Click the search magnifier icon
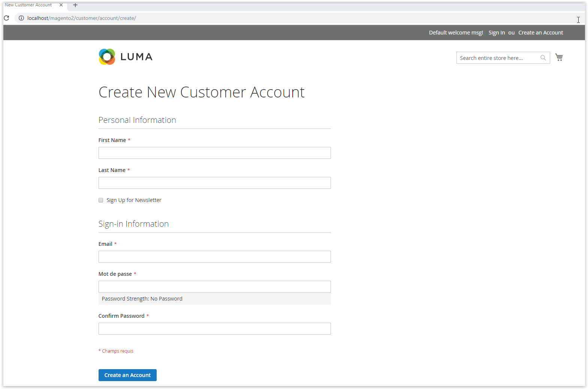Viewport: 588px width, 389px height. coord(543,58)
